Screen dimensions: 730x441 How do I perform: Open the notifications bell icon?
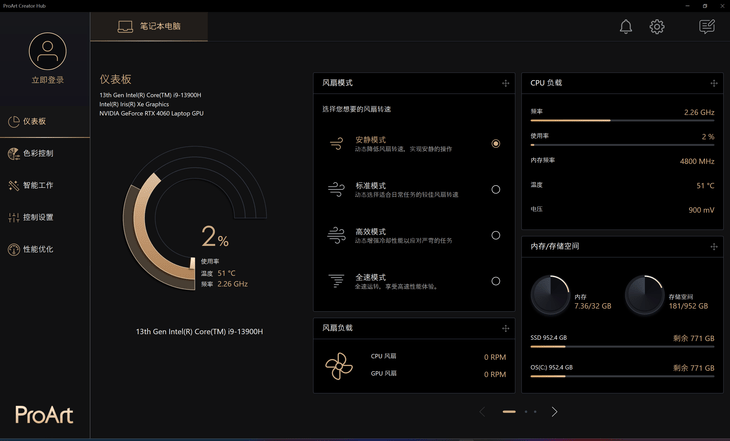point(626,27)
